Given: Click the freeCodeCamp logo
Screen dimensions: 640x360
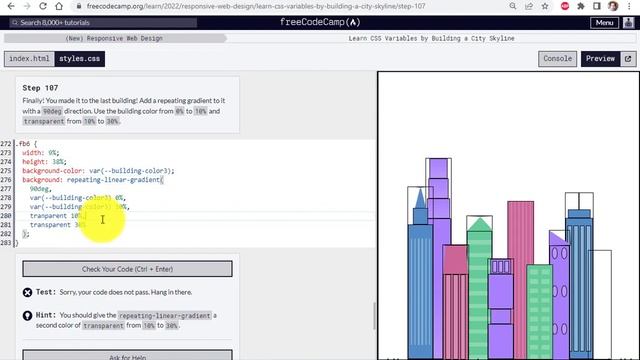Looking at the screenshot, I should click(320, 22).
